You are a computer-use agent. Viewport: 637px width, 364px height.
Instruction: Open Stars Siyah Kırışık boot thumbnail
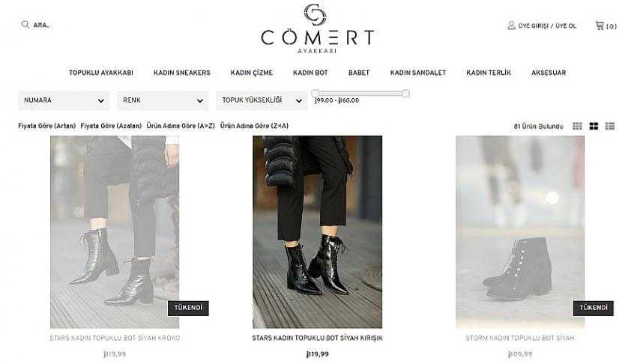(x=317, y=231)
